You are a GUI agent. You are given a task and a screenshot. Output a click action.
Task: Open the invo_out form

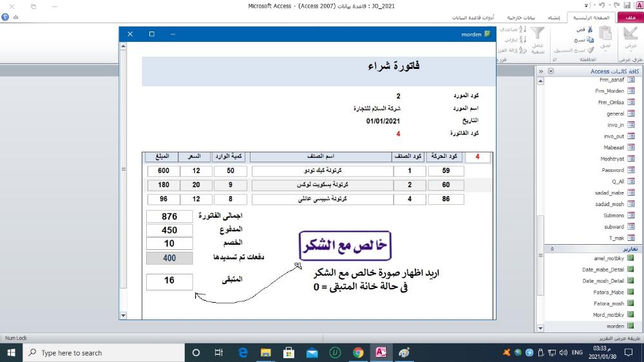(x=614, y=136)
